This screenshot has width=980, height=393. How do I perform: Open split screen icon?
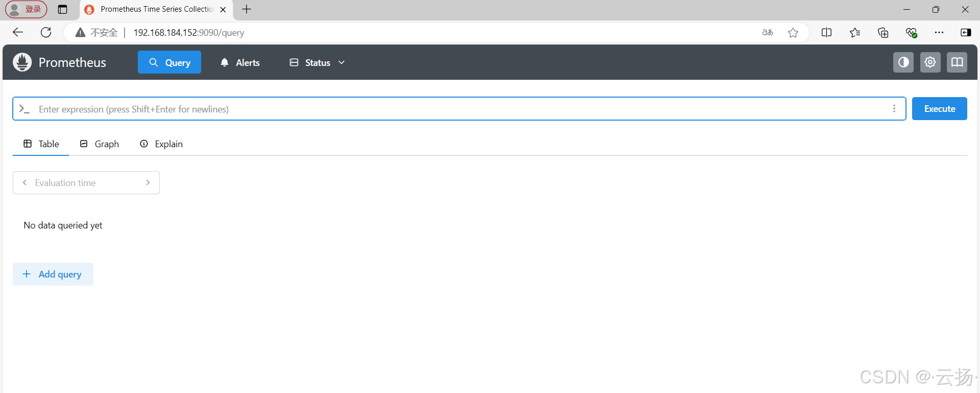(827, 33)
